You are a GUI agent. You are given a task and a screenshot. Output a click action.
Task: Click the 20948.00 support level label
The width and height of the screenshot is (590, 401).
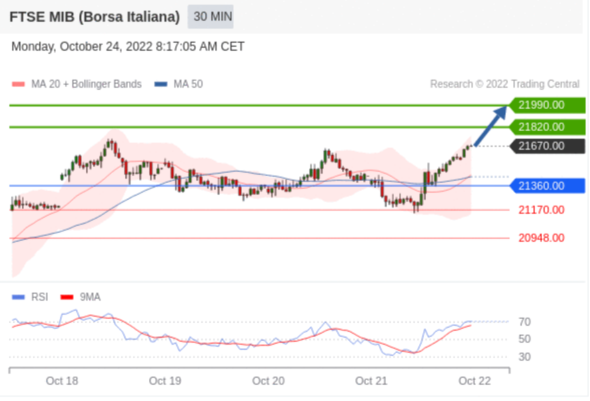coord(541,238)
